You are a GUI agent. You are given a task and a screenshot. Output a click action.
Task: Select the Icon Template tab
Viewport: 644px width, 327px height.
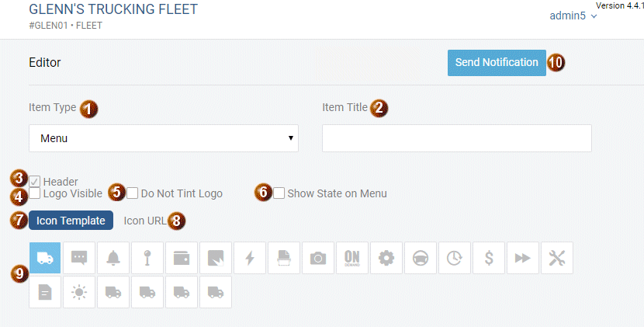tap(71, 221)
